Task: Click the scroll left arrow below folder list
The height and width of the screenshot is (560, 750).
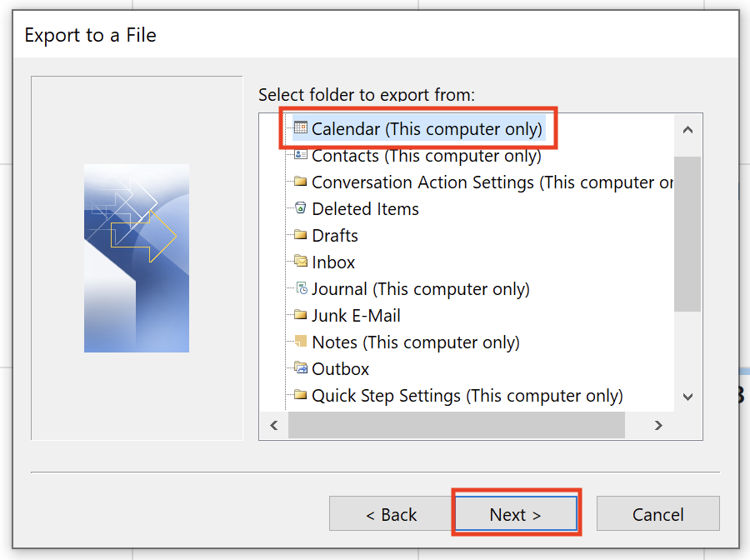Action: point(274,425)
